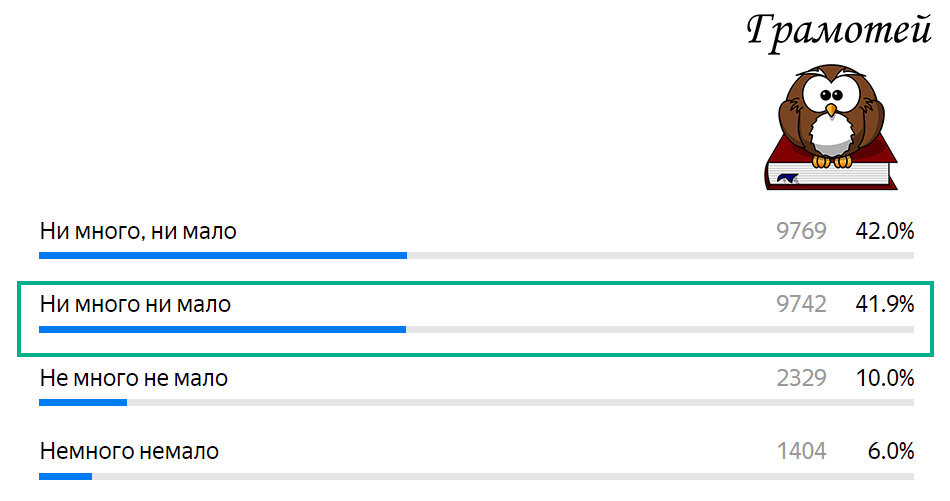Click the owl on book illustration

831,127
